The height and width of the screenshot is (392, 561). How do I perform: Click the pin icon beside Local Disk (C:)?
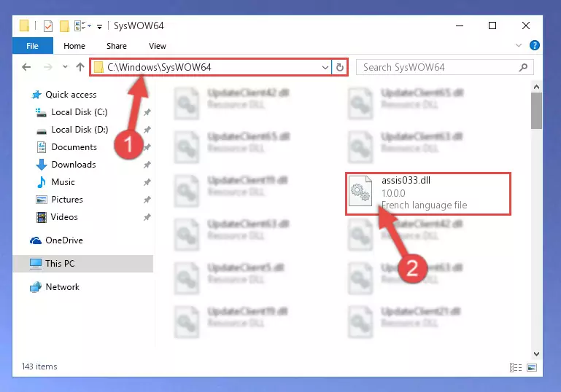tap(147, 112)
